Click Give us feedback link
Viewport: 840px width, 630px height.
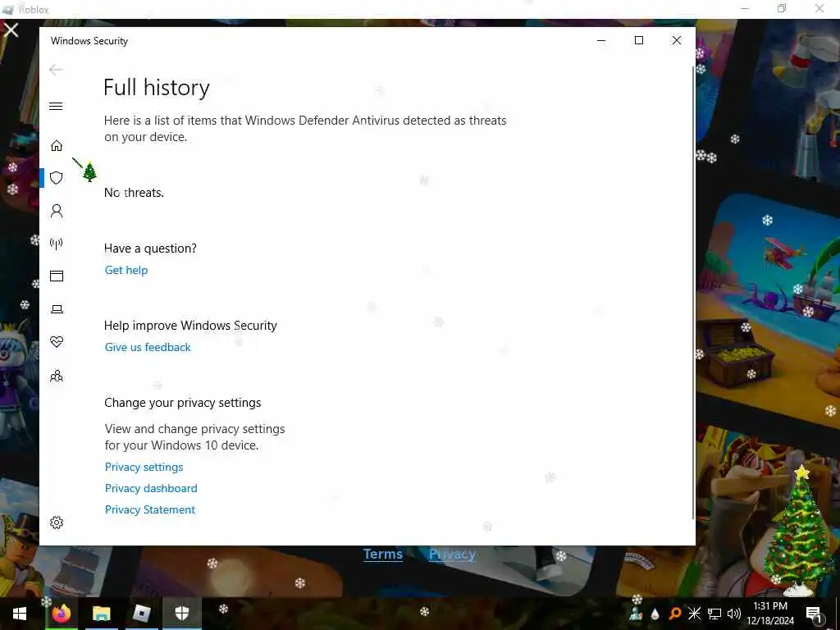[148, 347]
